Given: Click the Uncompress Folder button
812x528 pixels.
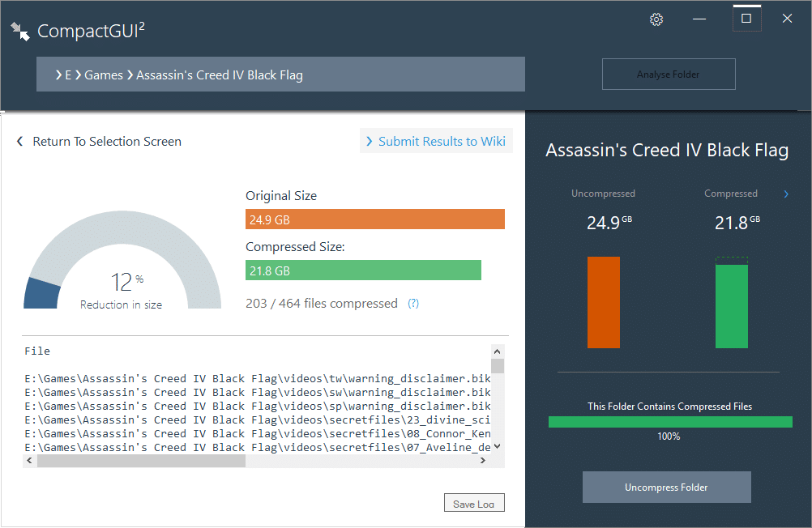Looking at the screenshot, I should (x=666, y=488).
